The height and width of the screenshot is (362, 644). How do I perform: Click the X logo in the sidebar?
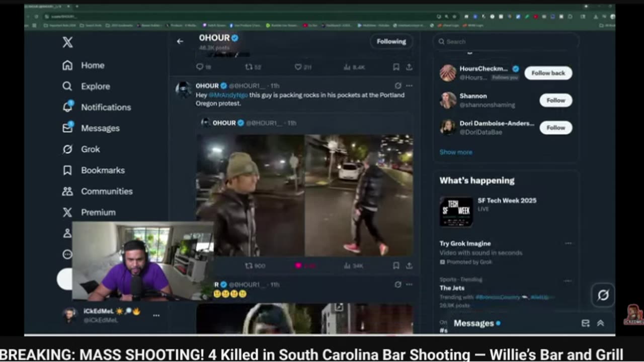67,42
